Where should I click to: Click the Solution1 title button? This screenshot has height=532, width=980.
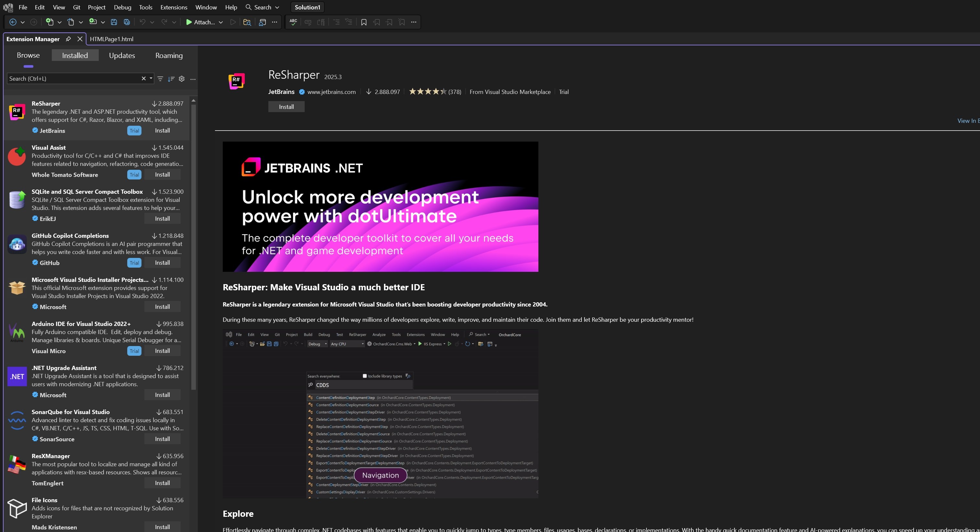point(307,7)
